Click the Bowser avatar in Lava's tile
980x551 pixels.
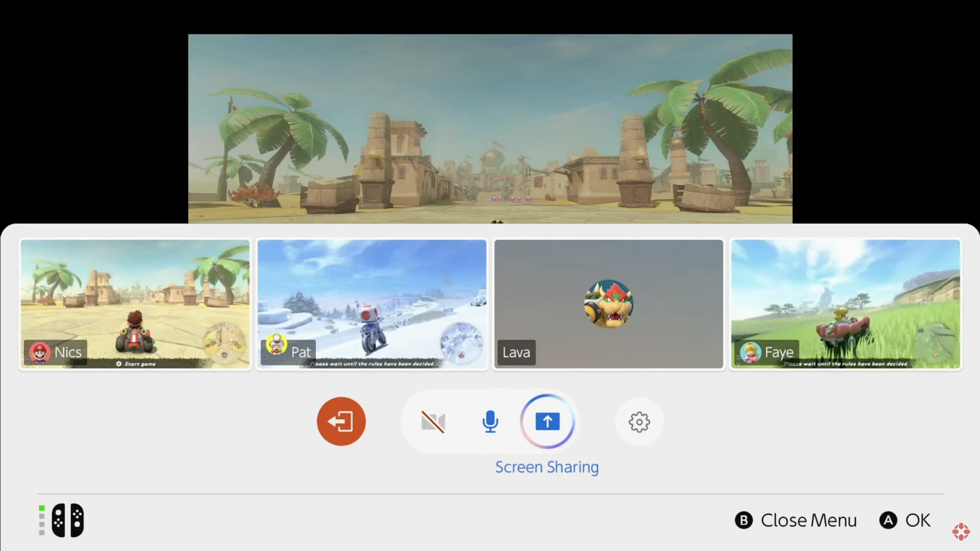point(609,304)
